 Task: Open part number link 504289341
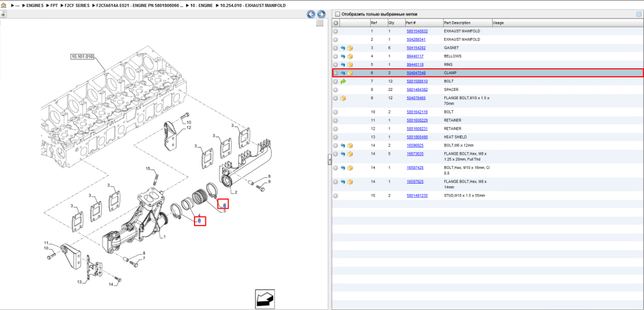pos(416,40)
